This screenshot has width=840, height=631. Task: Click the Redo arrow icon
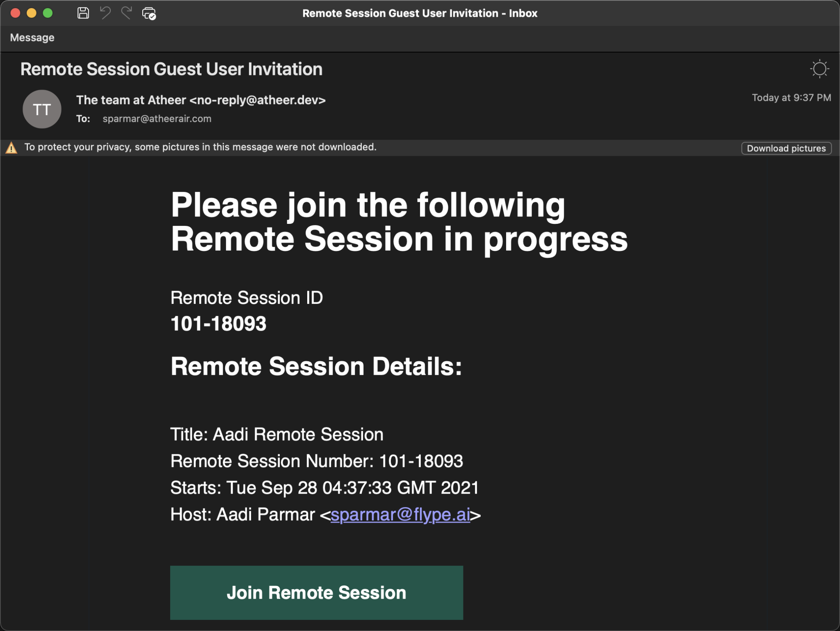127,13
